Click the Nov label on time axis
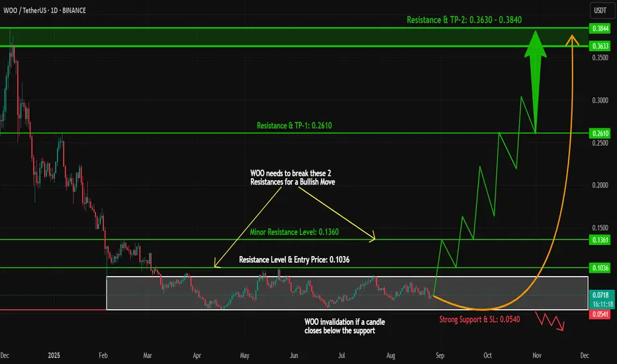 tap(537, 355)
